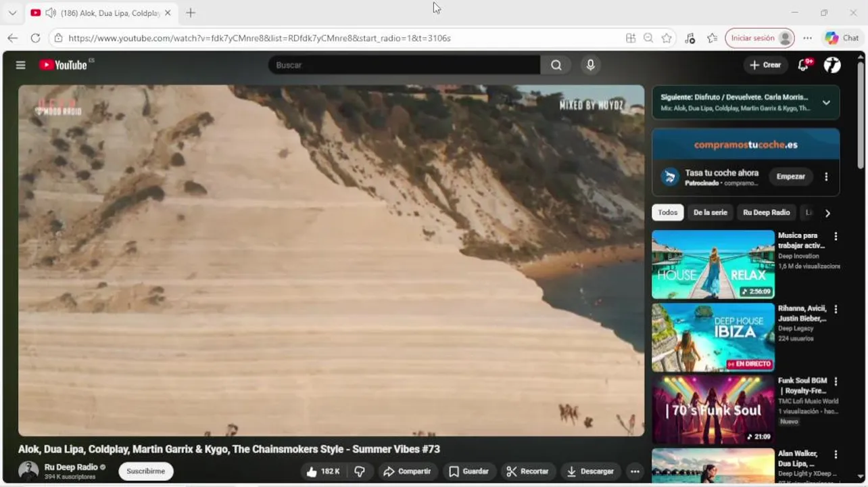
Task: Start voice search with microphone icon
Action: point(590,65)
